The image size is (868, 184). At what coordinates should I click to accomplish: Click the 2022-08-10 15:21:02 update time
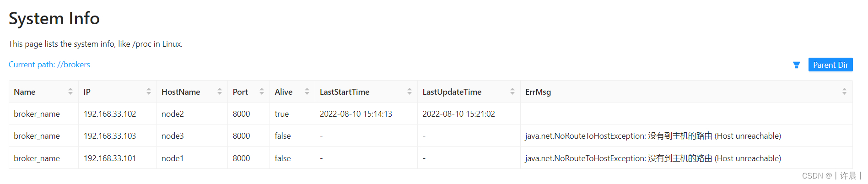(x=458, y=114)
